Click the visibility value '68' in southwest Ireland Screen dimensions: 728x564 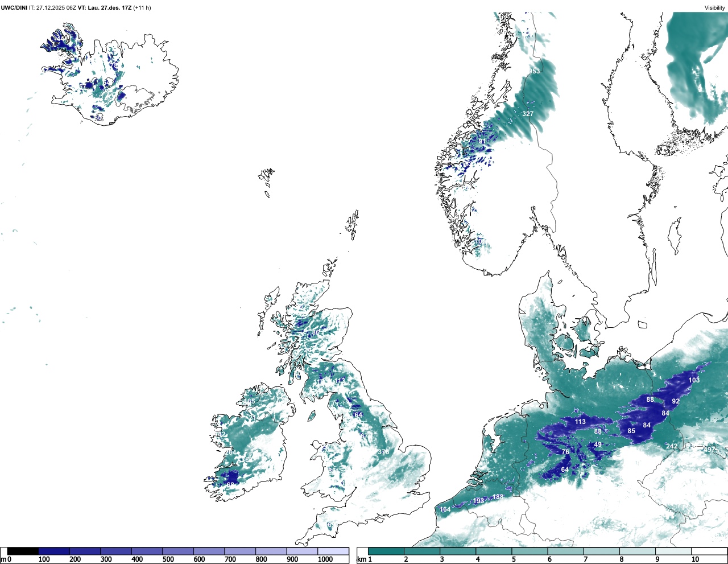[230, 485]
